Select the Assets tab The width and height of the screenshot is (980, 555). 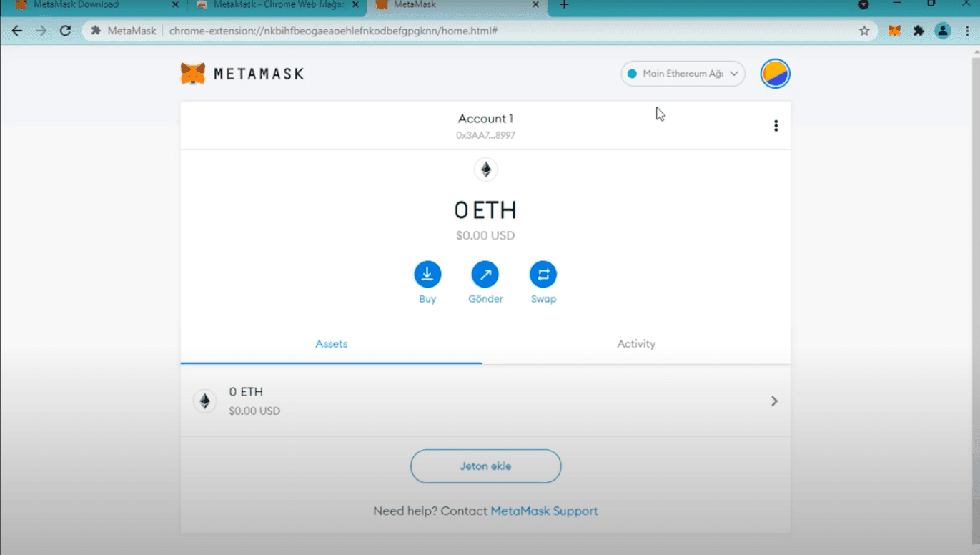tap(331, 344)
